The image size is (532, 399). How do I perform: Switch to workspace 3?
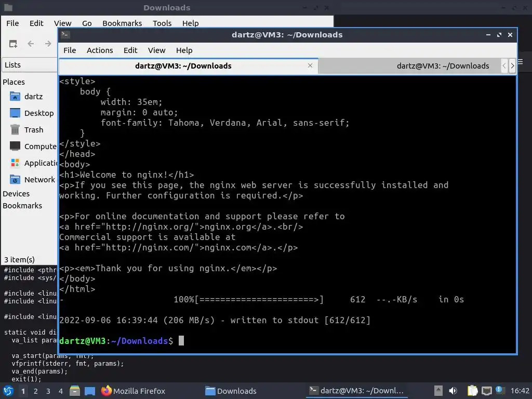tap(48, 391)
